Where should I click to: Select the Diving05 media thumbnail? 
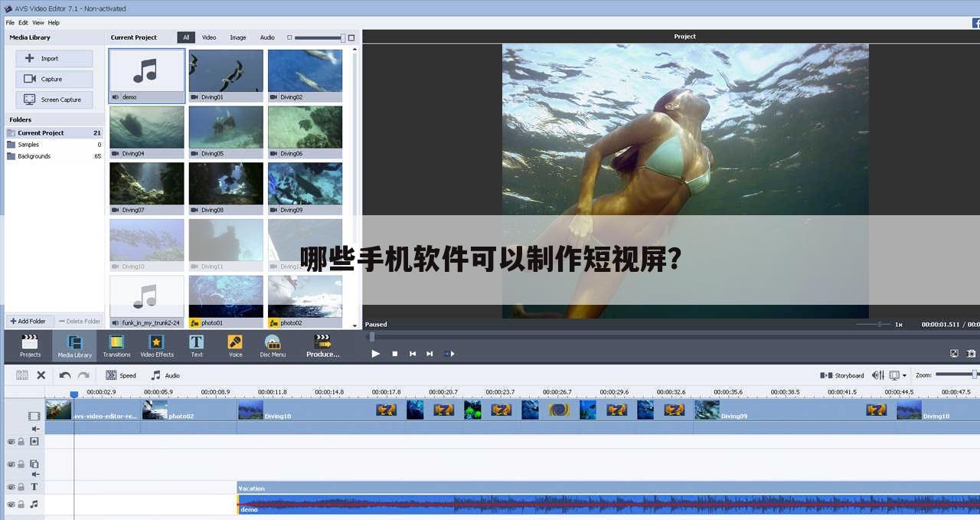226,132
